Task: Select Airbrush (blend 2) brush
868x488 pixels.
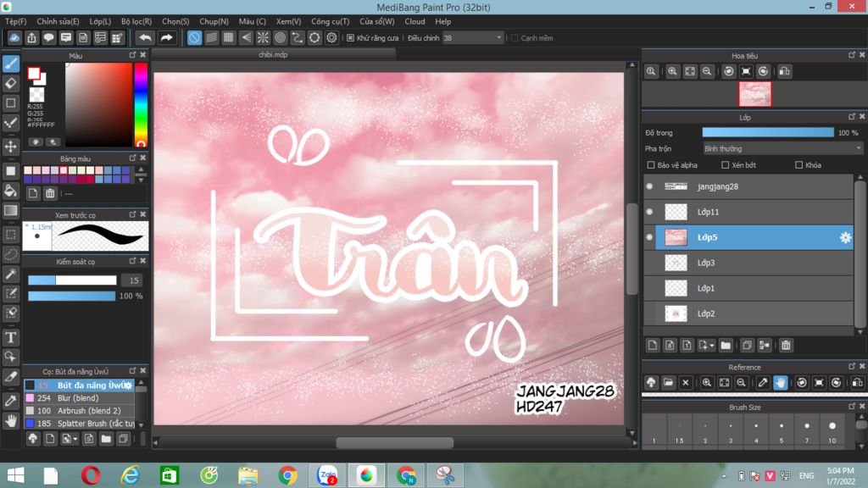Action: pos(79,411)
